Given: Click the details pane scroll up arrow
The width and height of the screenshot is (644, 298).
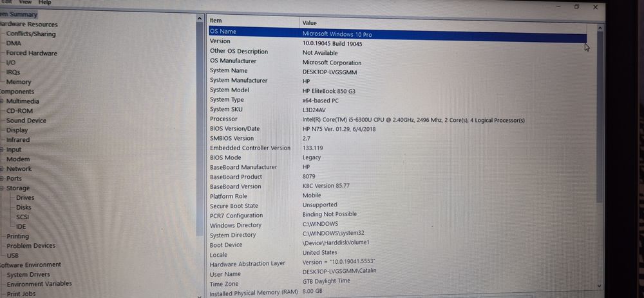Looking at the screenshot, I should [x=600, y=28].
